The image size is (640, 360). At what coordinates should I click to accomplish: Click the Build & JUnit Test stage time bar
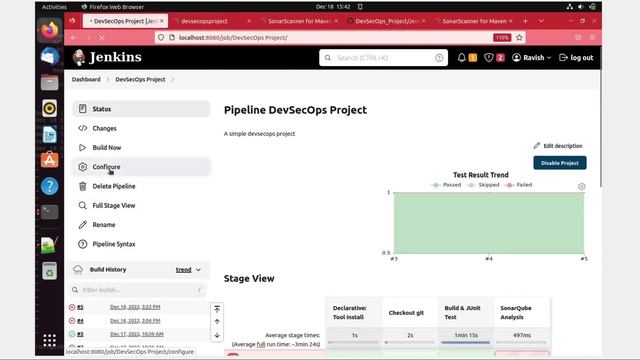465,342
